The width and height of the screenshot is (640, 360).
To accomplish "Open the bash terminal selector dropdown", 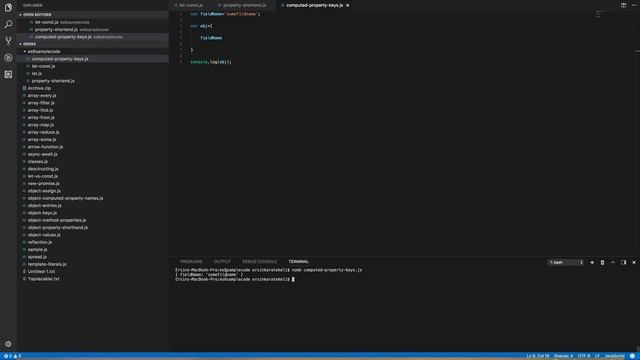I will click(x=565, y=262).
